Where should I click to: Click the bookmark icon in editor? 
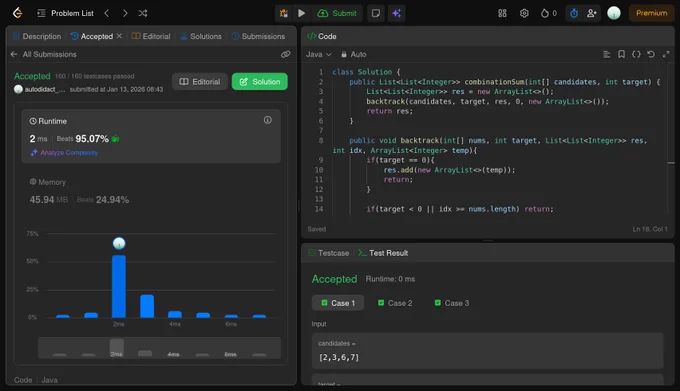(621, 54)
